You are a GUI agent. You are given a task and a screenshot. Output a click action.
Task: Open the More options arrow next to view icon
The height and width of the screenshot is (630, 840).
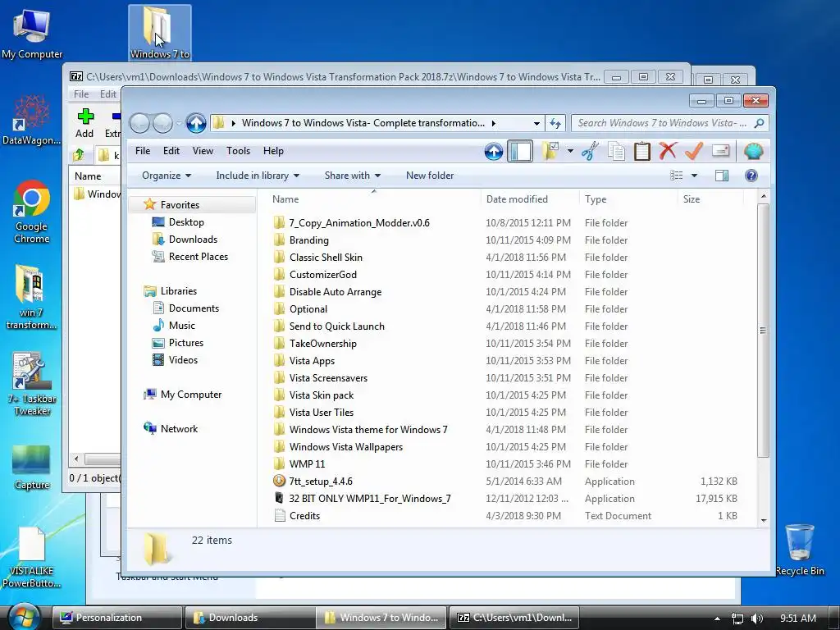point(694,176)
